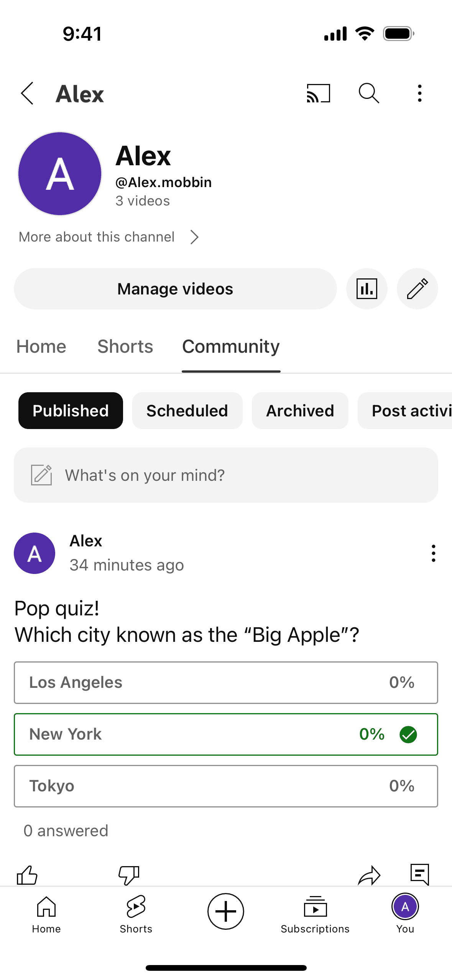The height and width of the screenshot is (980, 452).
Task: Filter posts by Archived
Action: (x=300, y=411)
